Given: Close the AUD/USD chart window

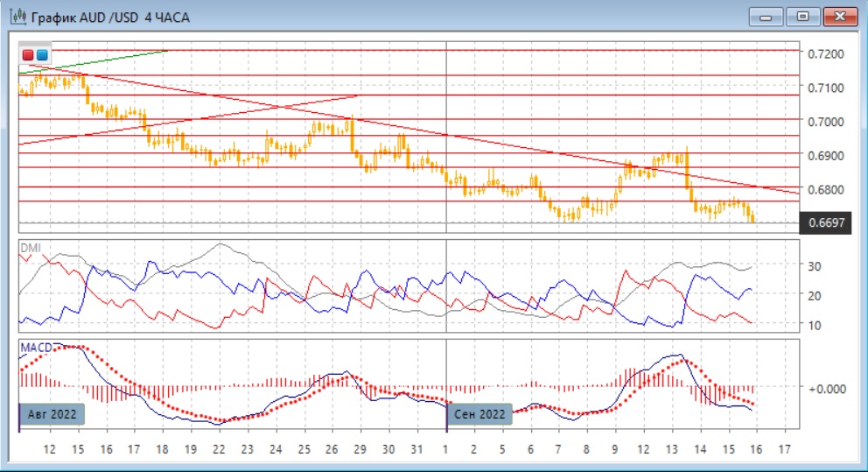Looking at the screenshot, I should [839, 16].
